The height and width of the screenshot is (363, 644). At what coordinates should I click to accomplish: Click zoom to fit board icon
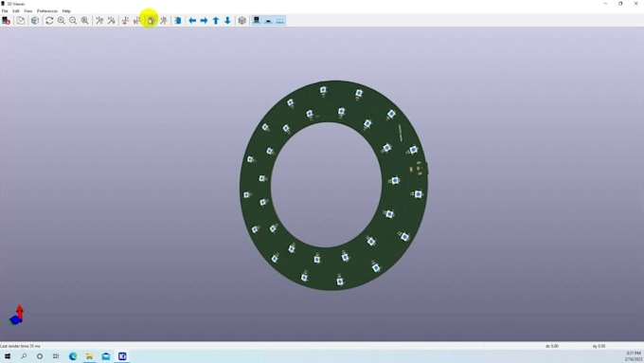[84, 21]
